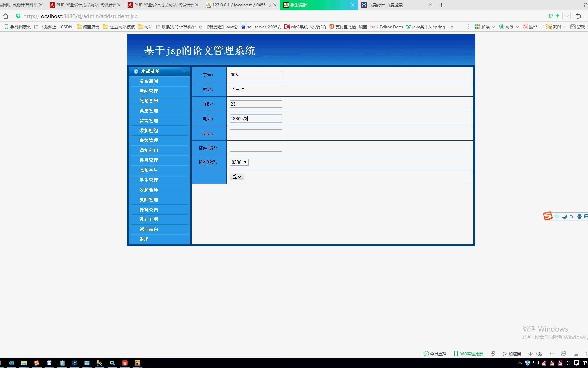Open 留言管理 menu item
This screenshot has height=368, width=588.
click(149, 121)
